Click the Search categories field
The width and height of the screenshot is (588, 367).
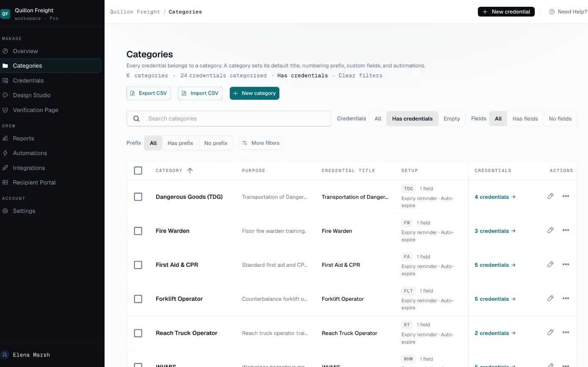click(229, 119)
